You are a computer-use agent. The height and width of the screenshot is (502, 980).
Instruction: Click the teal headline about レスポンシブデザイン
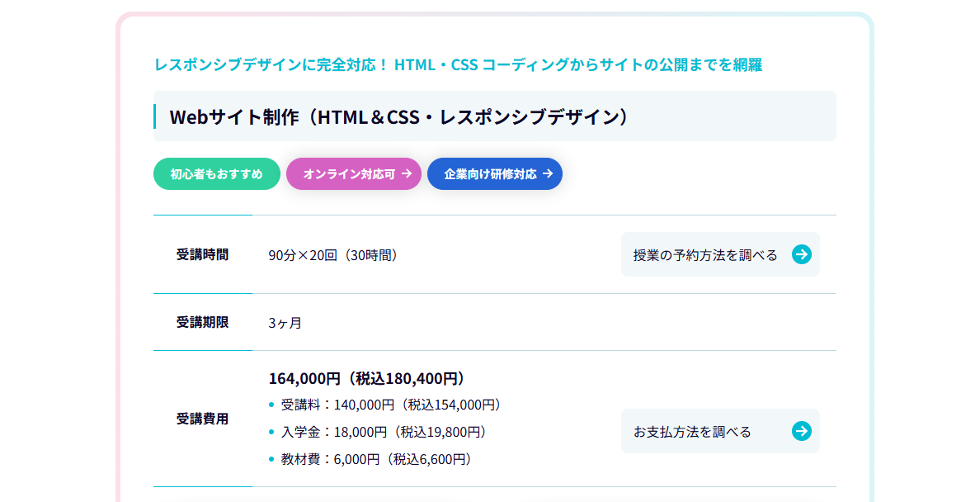tap(458, 65)
